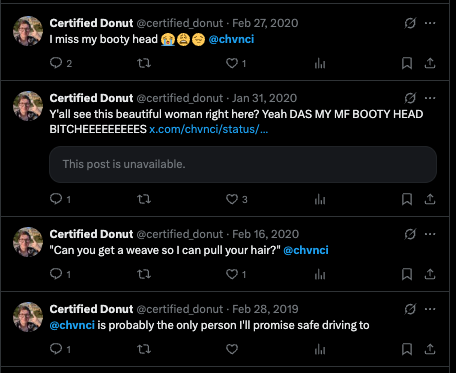Repost the Jan 31, 2020 tweet

pos(144,199)
